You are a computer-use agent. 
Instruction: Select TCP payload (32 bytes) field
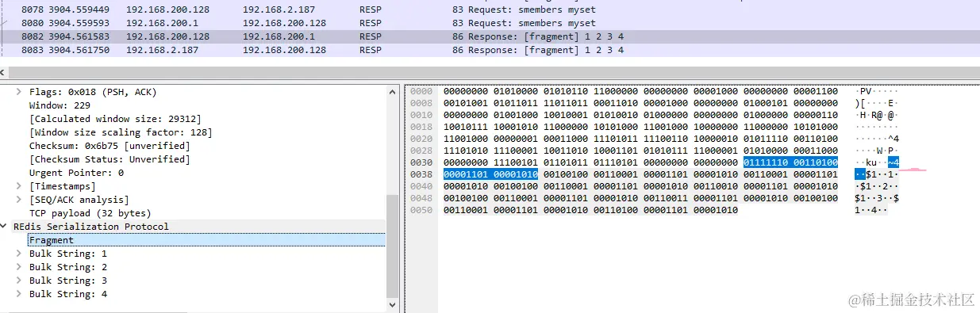coord(90,213)
